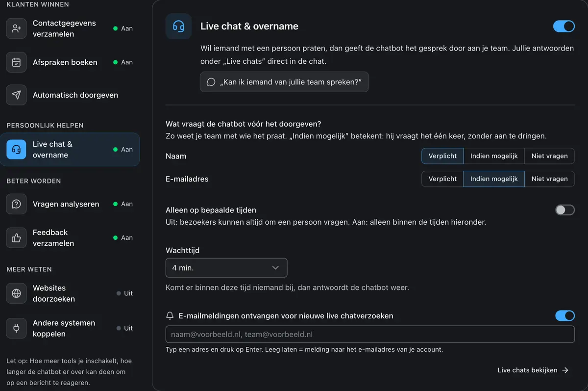Screen dimensions: 588x391
Task: Select Vragen analyseren in the sidebar
Action: (70, 204)
